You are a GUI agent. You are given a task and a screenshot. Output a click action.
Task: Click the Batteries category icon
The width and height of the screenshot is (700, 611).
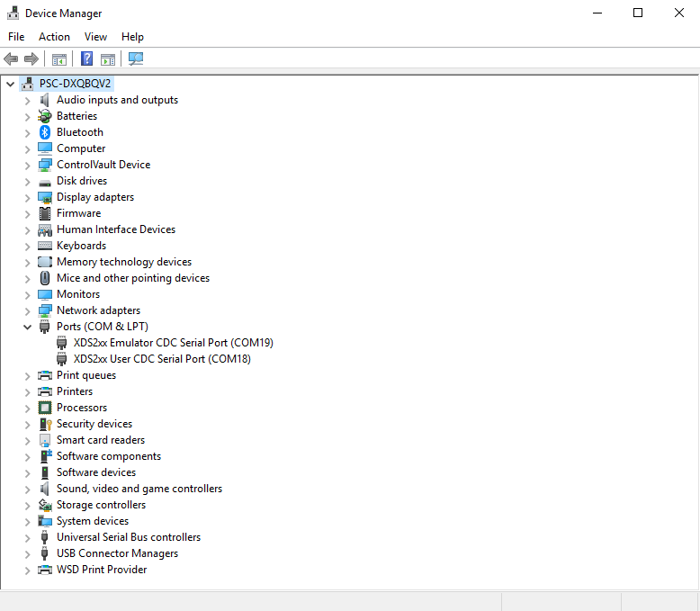(x=45, y=116)
